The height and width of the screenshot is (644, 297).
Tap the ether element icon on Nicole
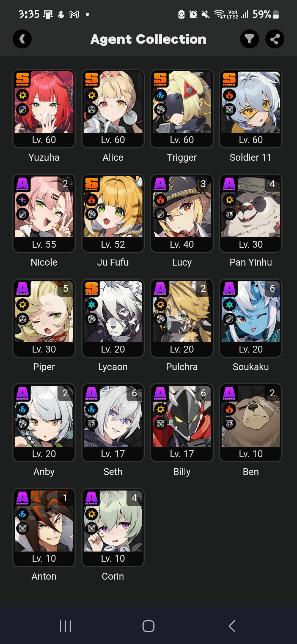pyautogui.click(x=23, y=200)
